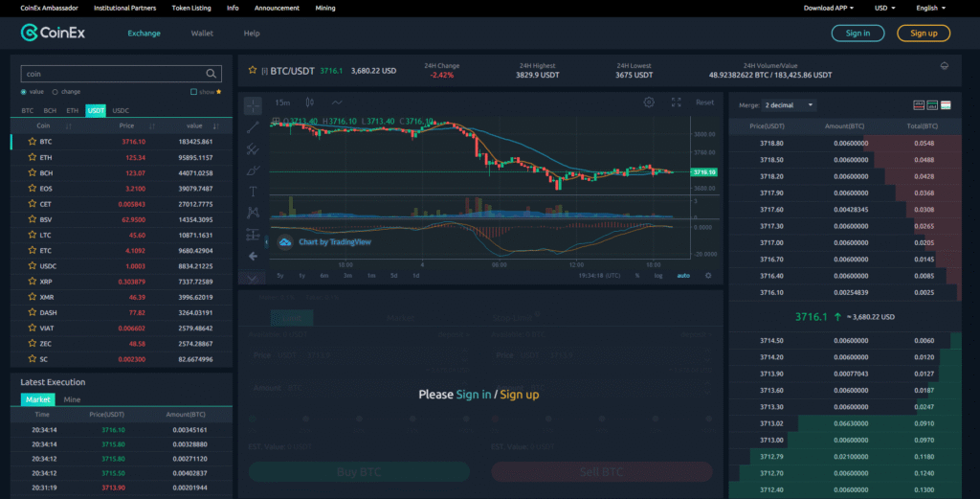Reset the chart view
Image resolution: width=980 pixels, height=499 pixels.
704,102
